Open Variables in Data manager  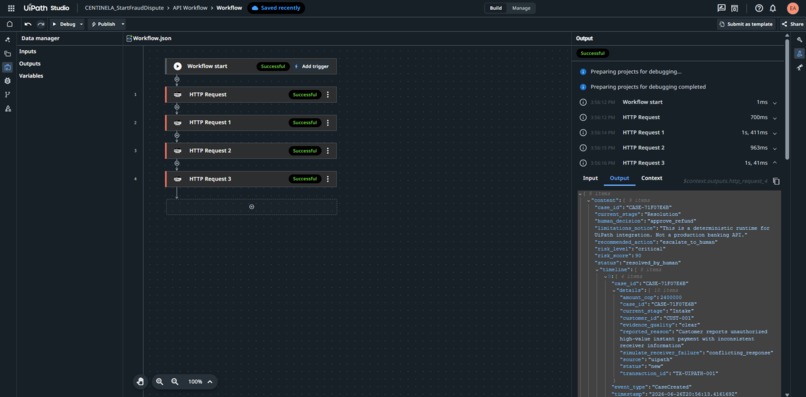[31, 76]
